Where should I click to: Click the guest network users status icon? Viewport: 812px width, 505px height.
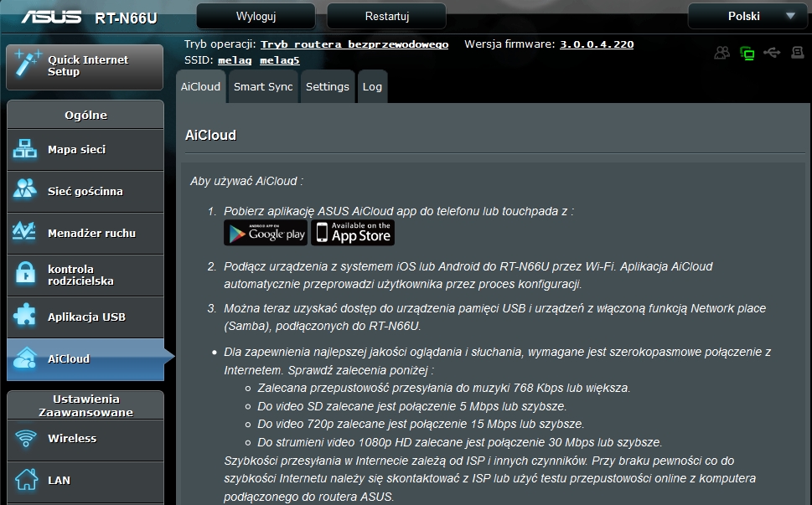pyautogui.click(x=721, y=53)
